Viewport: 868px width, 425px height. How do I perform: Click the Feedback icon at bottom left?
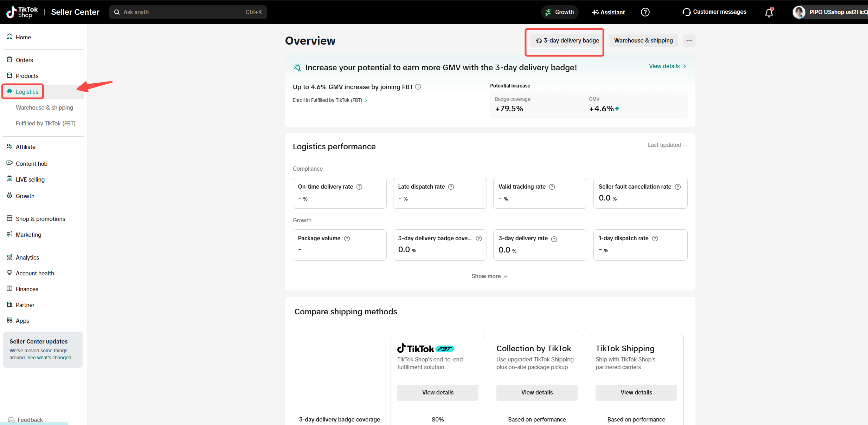[x=12, y=420]
